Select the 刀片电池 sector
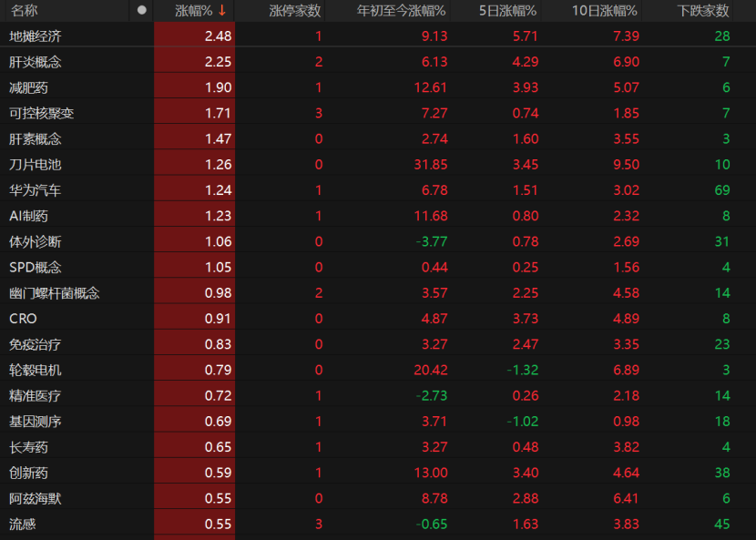Screen dimensions: 756x540 (378, 165)
